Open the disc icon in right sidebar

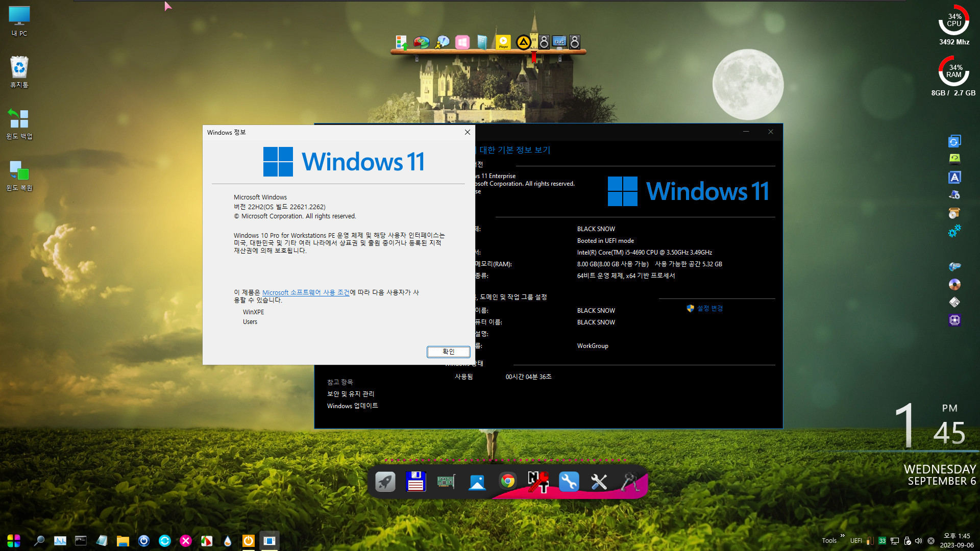954,284
